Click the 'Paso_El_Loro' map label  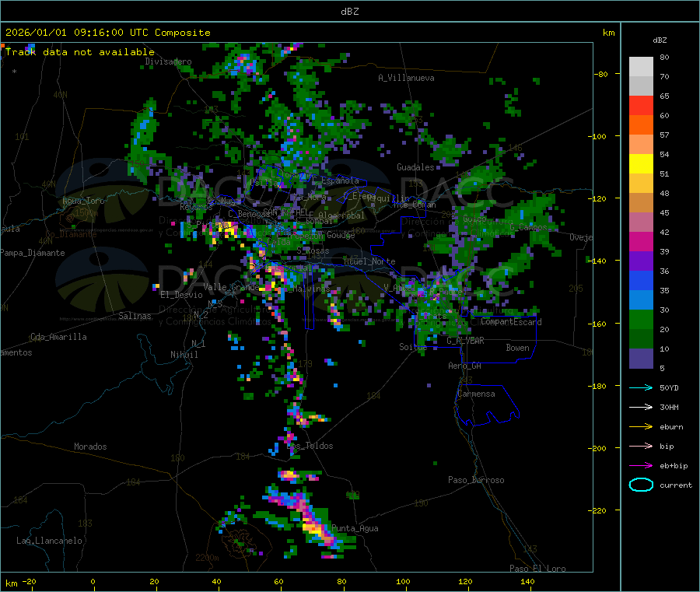pos(537,569)
